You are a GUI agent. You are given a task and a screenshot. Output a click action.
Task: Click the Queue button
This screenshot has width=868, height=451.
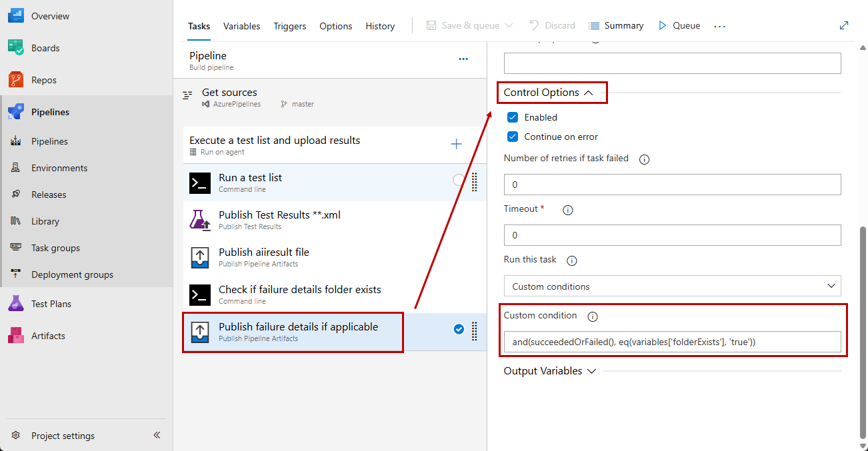click(x=679, y=25)
